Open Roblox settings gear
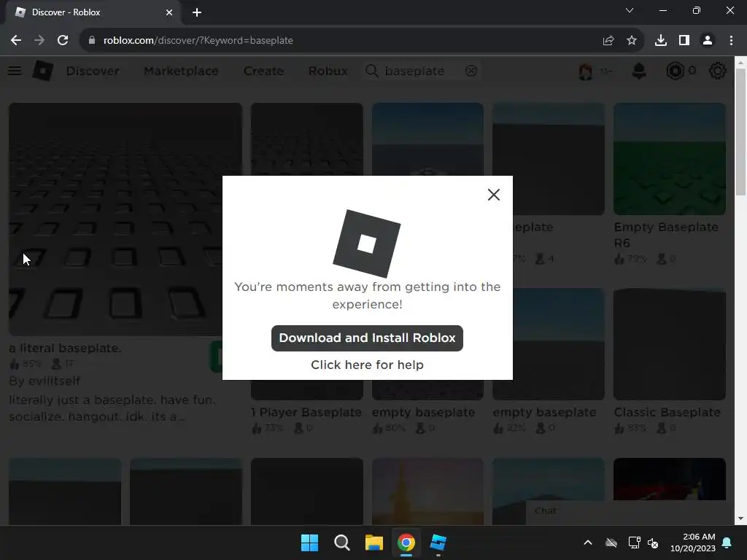The width and height of the screenshot is (747, 560). point(718,71)
